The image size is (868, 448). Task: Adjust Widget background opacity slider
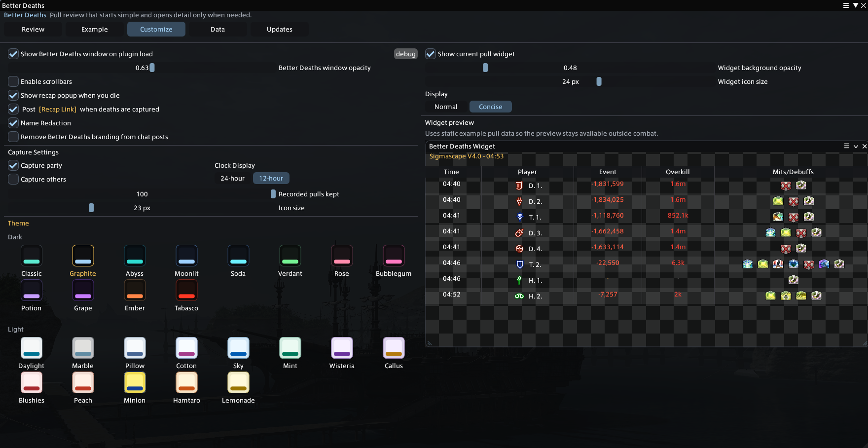570,68
